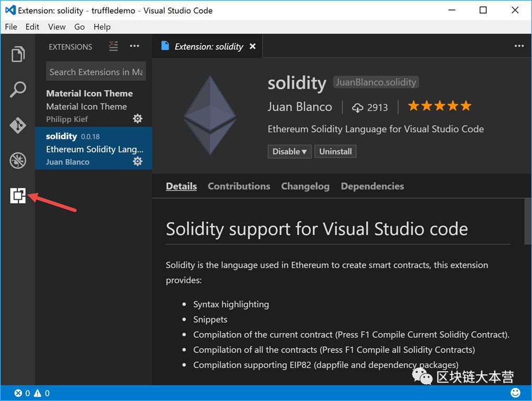Screen dimensions: 532x401
Task: Open the Edit menu
Action: (32, 27)
